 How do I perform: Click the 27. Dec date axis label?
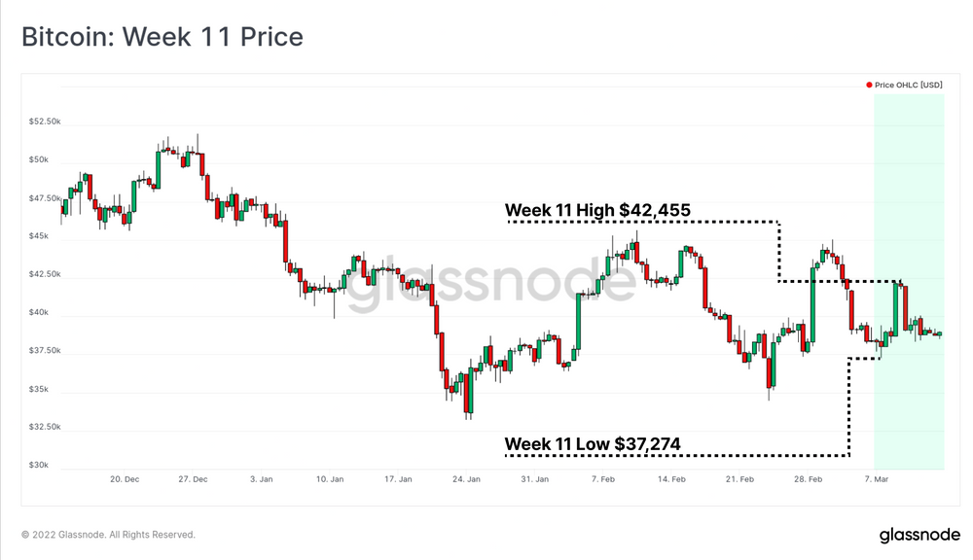tap(193, 479)
